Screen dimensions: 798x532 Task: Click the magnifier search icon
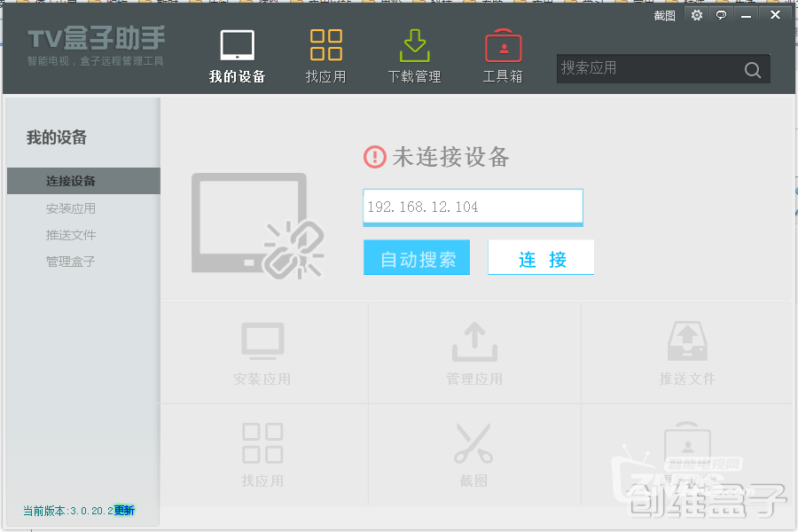pos(753,69)
